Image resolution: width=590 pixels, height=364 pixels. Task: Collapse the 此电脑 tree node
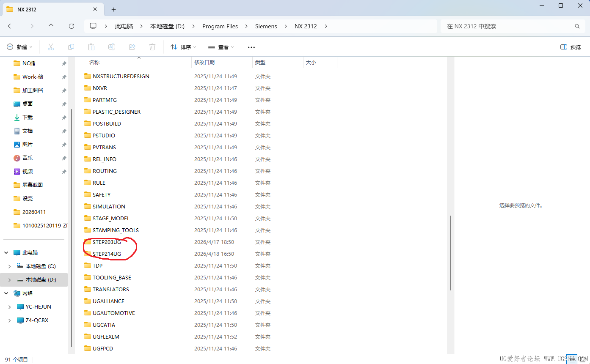tap(6, 253)
